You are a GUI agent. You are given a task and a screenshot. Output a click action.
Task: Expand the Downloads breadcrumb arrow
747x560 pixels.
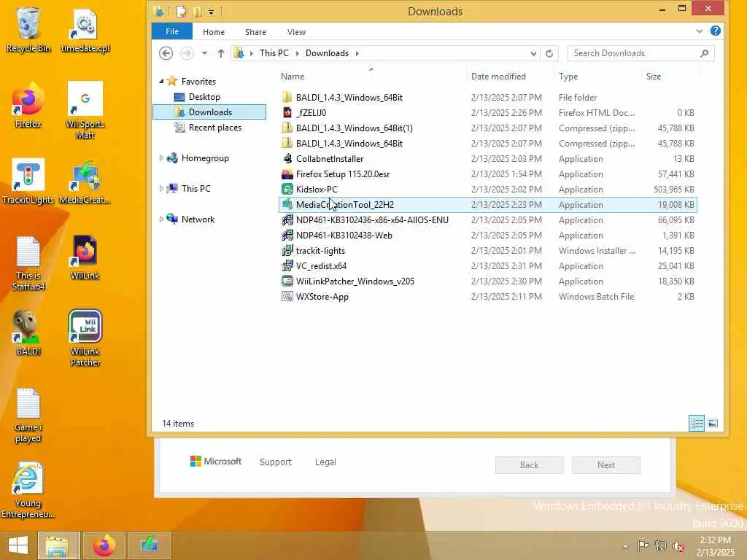[x=357, y=53]
